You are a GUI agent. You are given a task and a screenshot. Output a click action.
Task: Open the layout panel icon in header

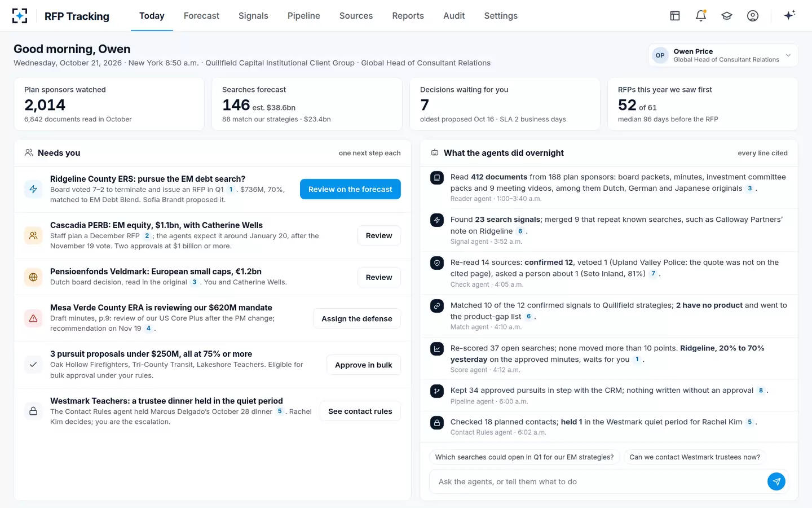click(675, 16)
